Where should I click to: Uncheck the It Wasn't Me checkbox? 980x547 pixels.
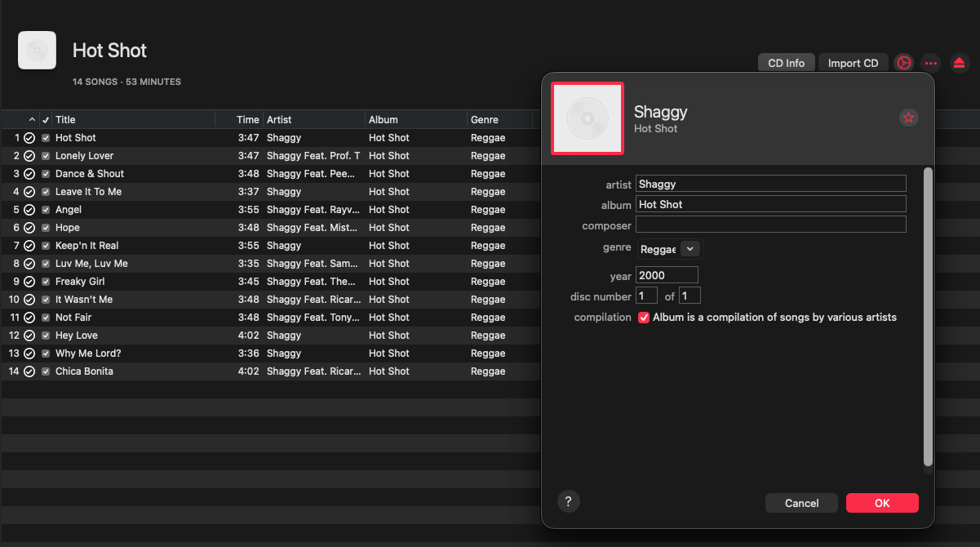click(46, 300)
